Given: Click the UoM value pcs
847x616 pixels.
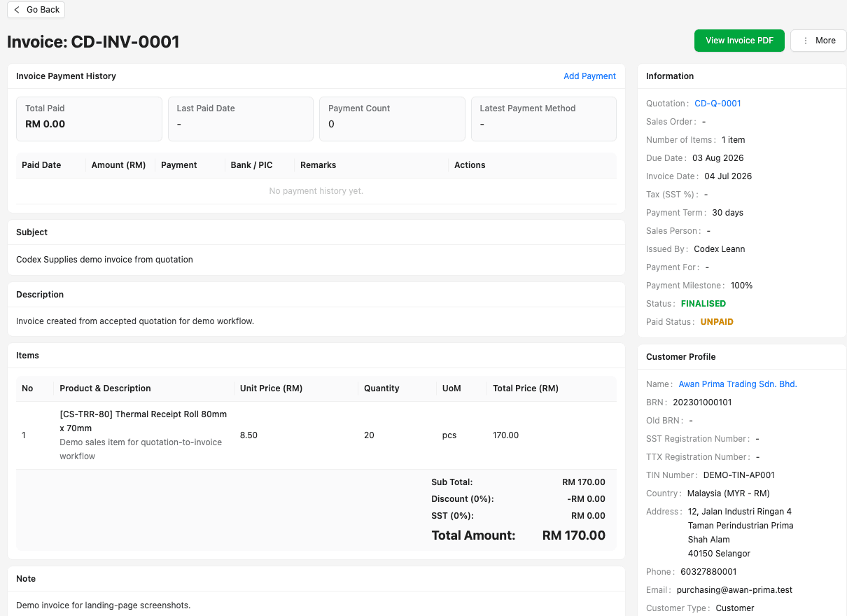Looking at the screenshot, I should [x=449, y=435].
